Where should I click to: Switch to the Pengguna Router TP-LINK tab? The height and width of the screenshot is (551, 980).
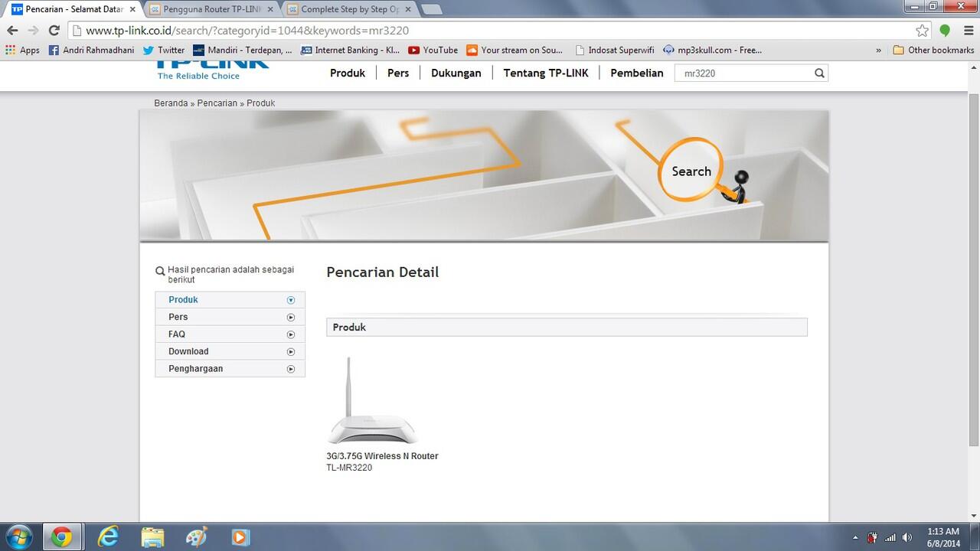(x=211, y=9)
